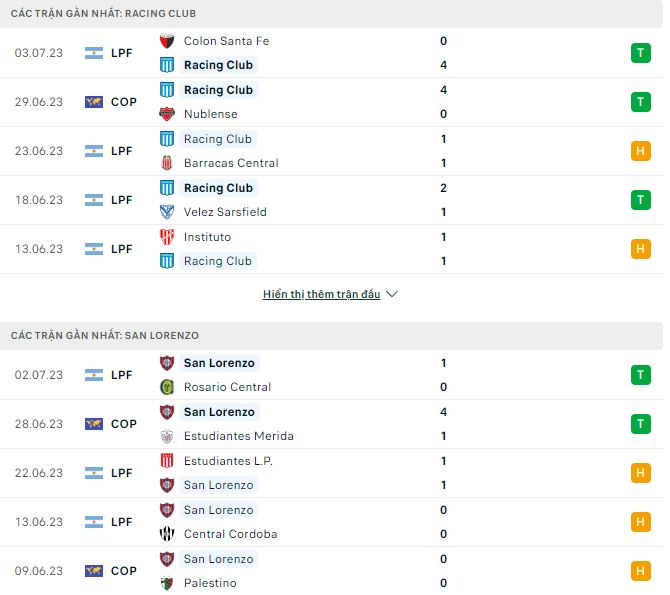Click the green T badge for 03.07.23 match

pyautogui.click(x=641, y=53)
